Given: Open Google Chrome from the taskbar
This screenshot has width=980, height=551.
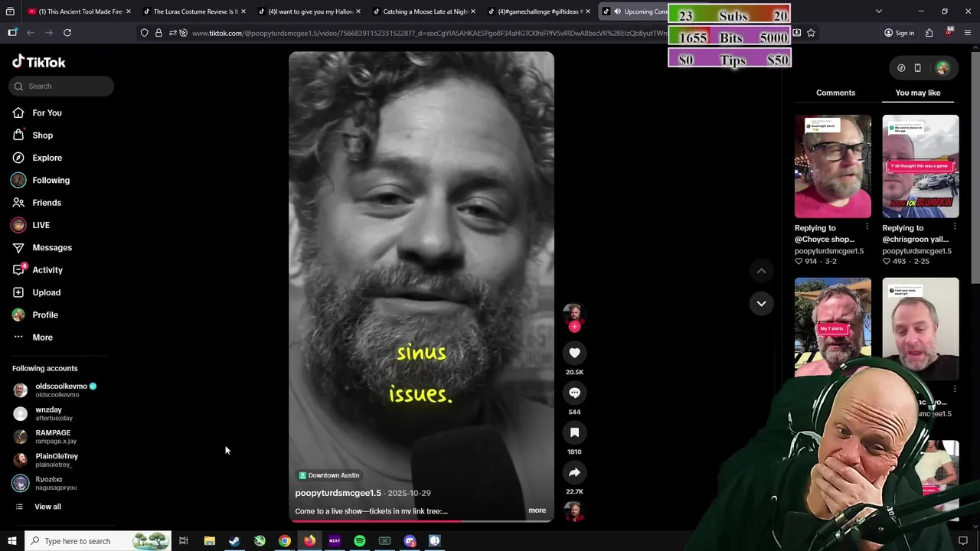Looking at the screenshot, I should (284, 541).
